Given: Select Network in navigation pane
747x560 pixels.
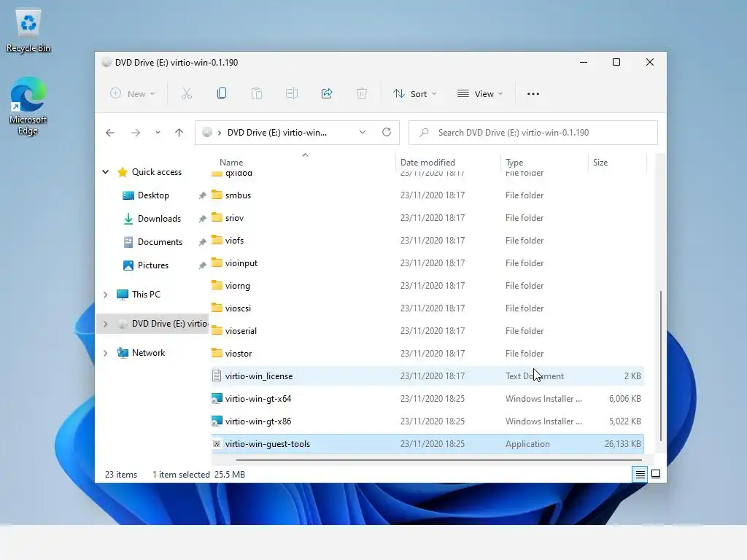Looking at the screenshot, I should pos(148,353).
